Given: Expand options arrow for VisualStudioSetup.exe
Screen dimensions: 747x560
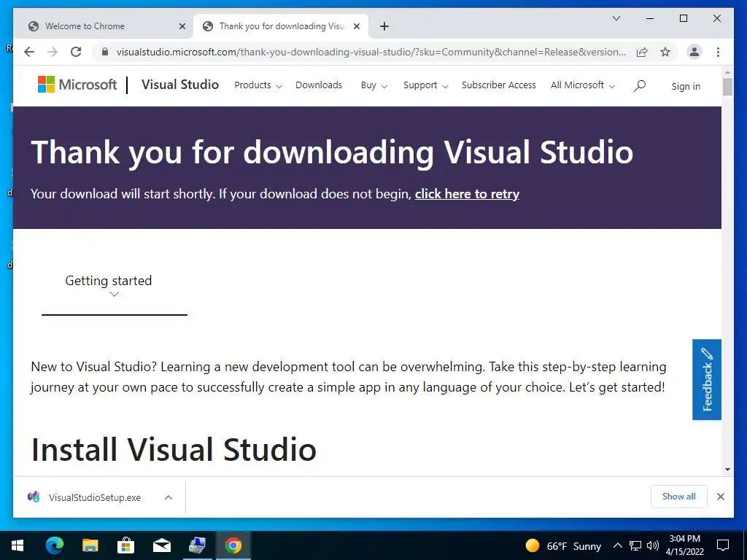Looking at the screenshot, I should 169,497.
